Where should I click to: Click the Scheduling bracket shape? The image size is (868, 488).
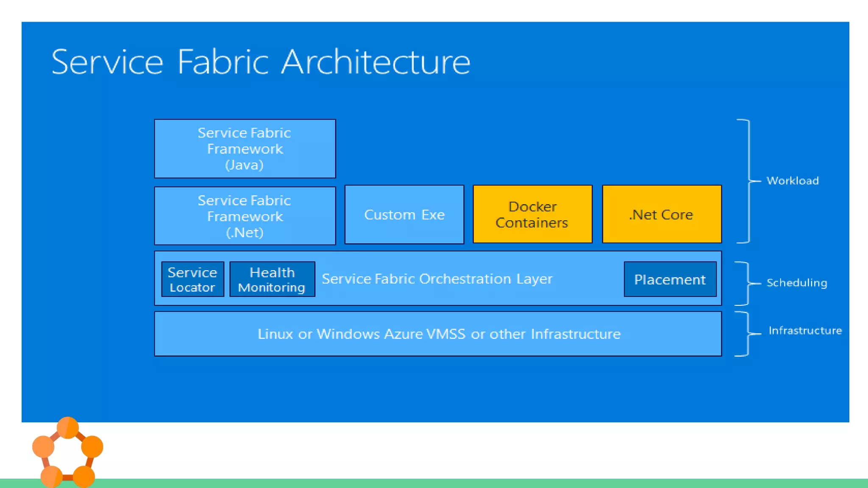click(748, 283)
